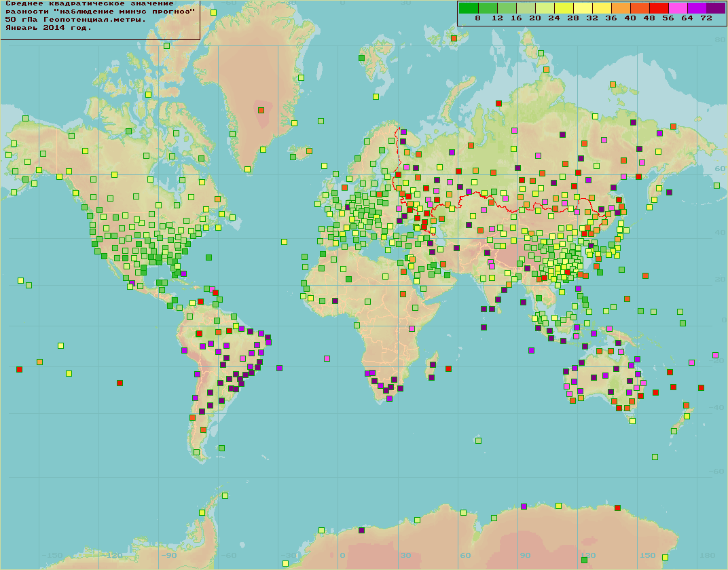Choose the red swatch between 48 and 56

coord(659,7)
